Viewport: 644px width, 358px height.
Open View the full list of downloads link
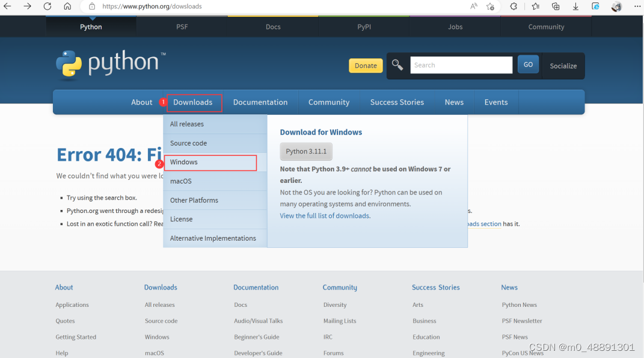325,216
